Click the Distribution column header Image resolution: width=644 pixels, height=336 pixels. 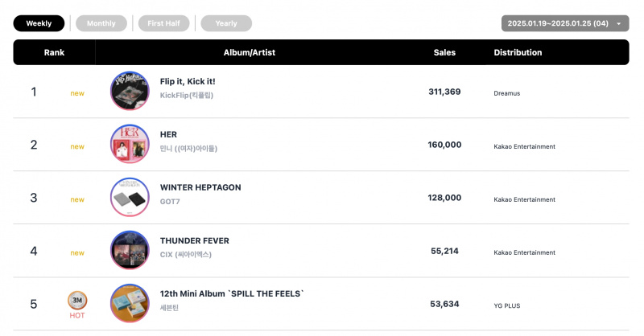(518, 52)
